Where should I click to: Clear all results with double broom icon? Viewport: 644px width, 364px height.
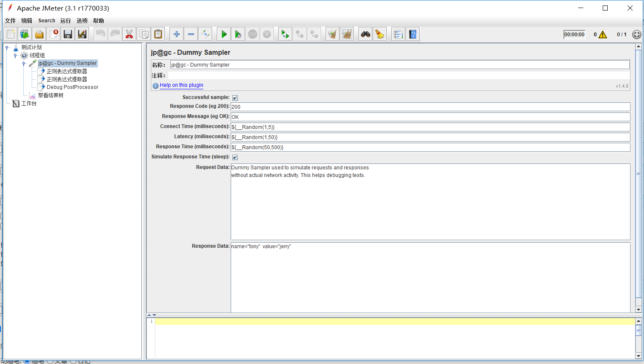pos(347,34)
